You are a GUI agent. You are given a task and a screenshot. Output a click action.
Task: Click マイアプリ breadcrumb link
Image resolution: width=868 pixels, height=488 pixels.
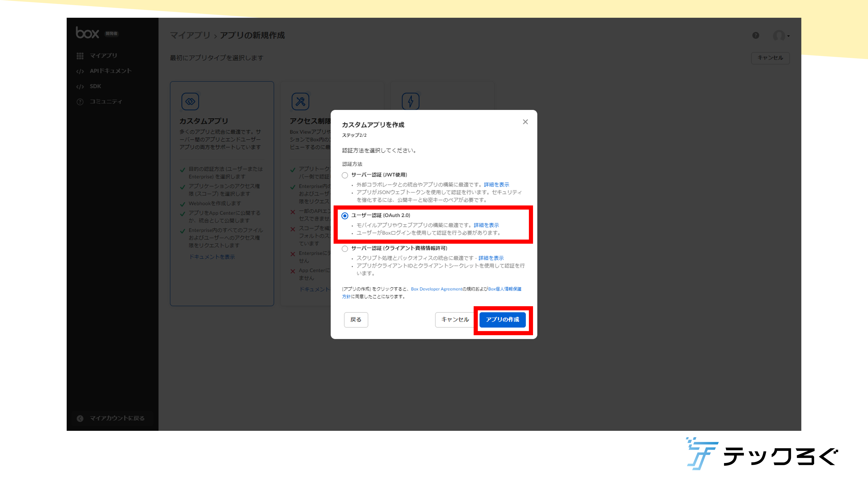[190, 35]
